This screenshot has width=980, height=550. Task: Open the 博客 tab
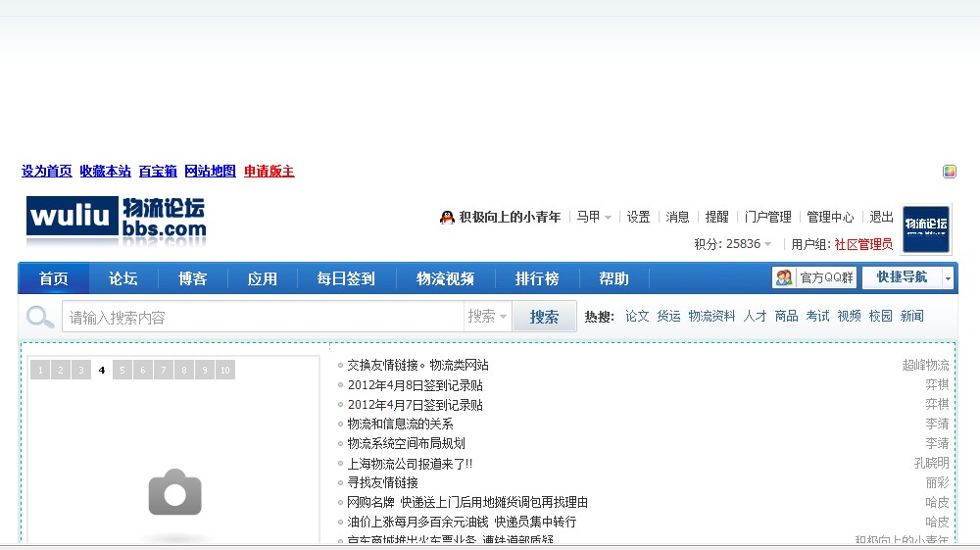point(192,278)
